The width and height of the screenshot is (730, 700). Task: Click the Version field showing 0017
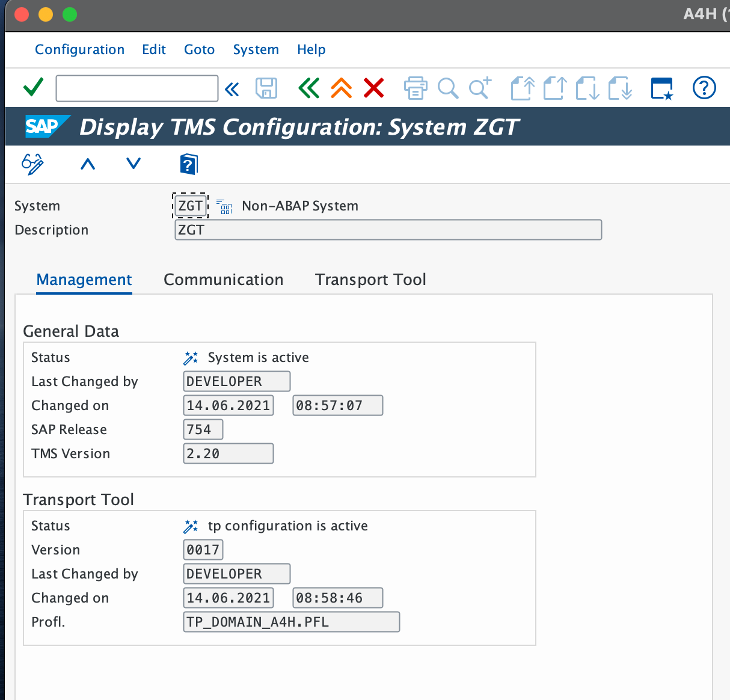[x=203, y=550]
